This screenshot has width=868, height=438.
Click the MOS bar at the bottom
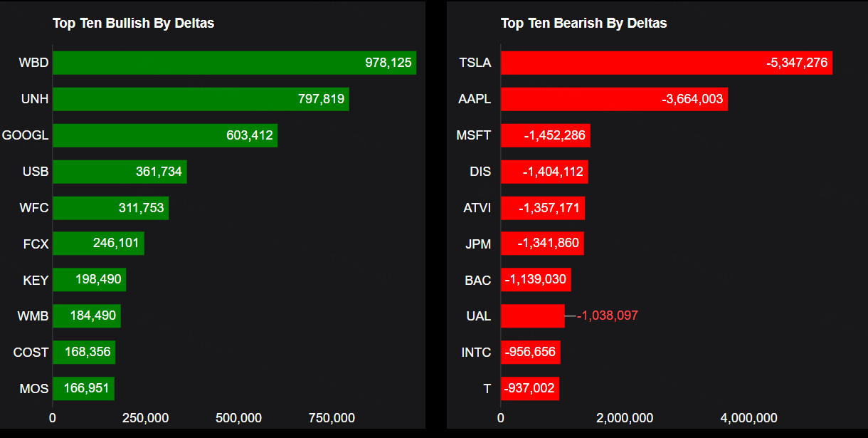[x=83, y=389]
